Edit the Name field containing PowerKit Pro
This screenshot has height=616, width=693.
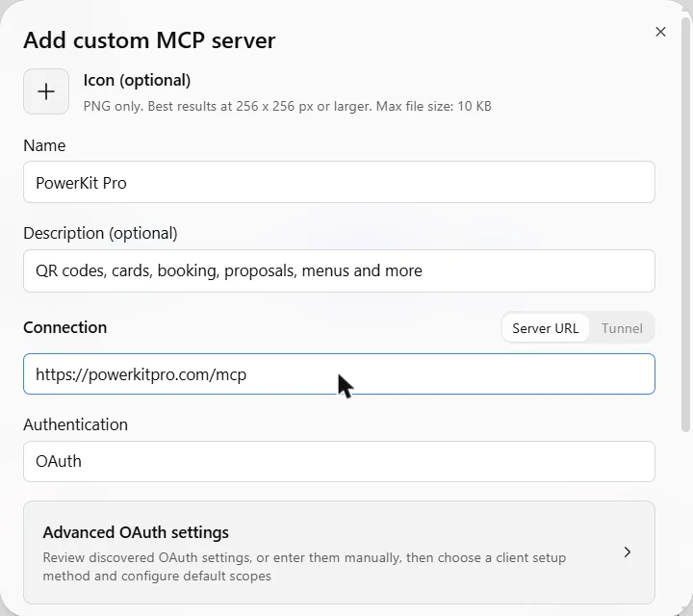pos(339,182)
